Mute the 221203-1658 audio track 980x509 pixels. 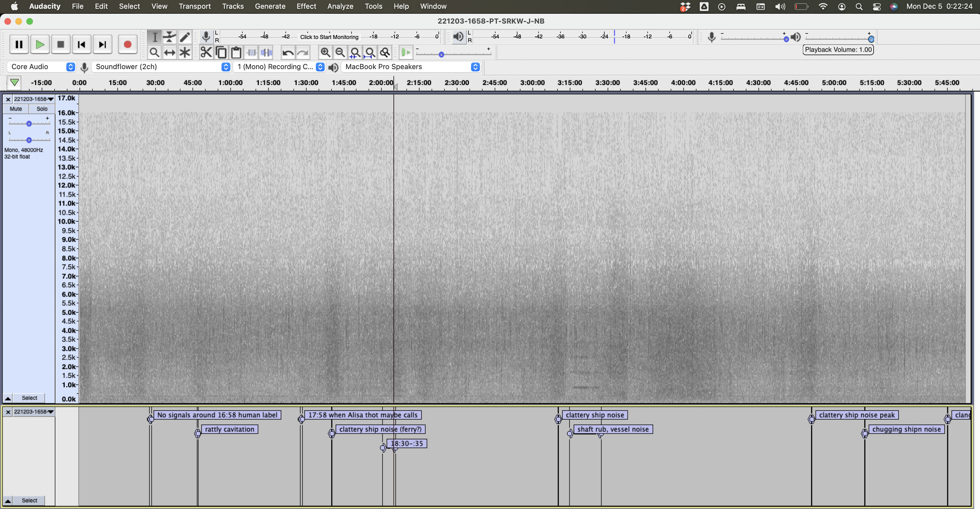pos(16,109)
